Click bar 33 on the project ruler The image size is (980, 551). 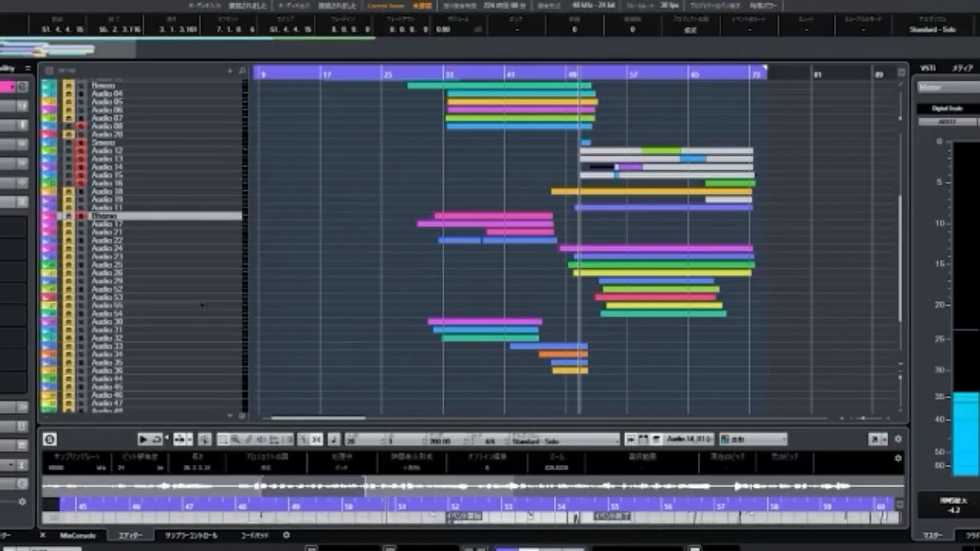[449, 74]
